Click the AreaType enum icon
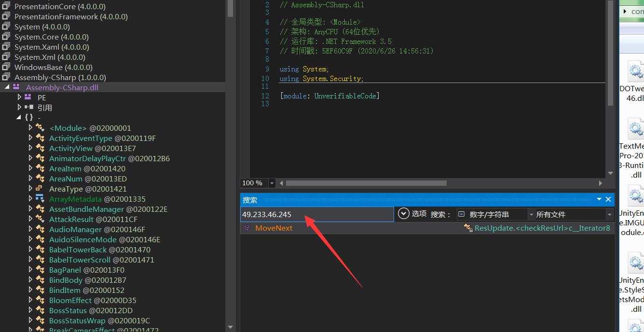 [40, 189]
